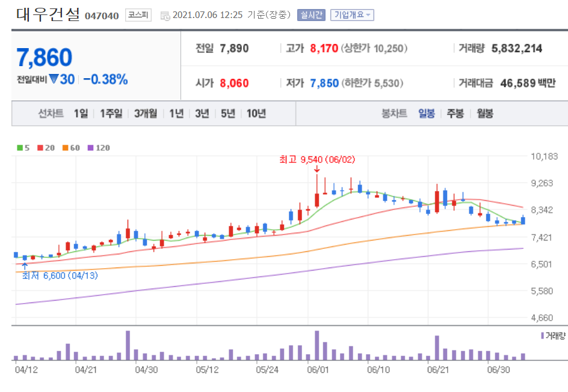Click the 기준(장중) status text
The height and width of the screenshot is (392, 568).
[269, 15]
